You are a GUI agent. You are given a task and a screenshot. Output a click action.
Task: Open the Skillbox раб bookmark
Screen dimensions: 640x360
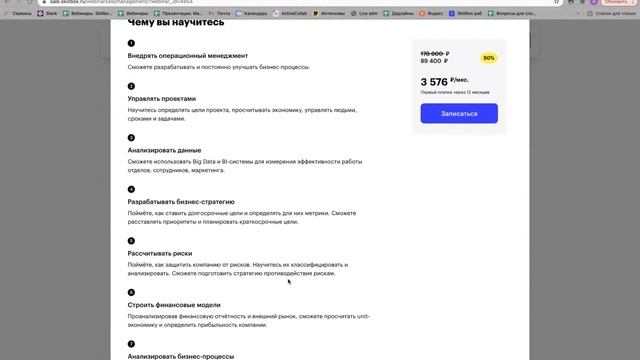pos(465,13)
